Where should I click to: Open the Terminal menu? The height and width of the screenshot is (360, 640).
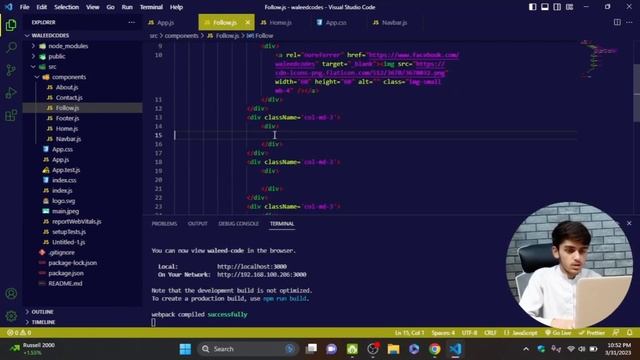[151, 7]
